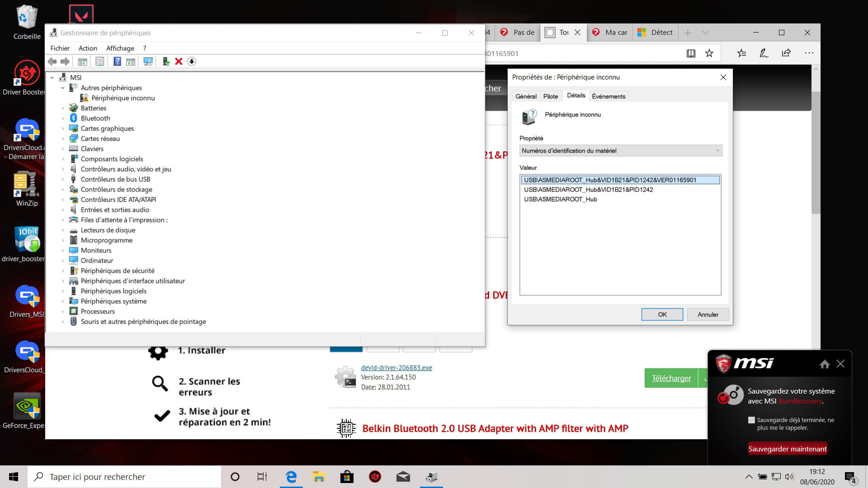Click the update driver icon with green arrow
This screenshot has height=488, width=868.
pos(166,61)
